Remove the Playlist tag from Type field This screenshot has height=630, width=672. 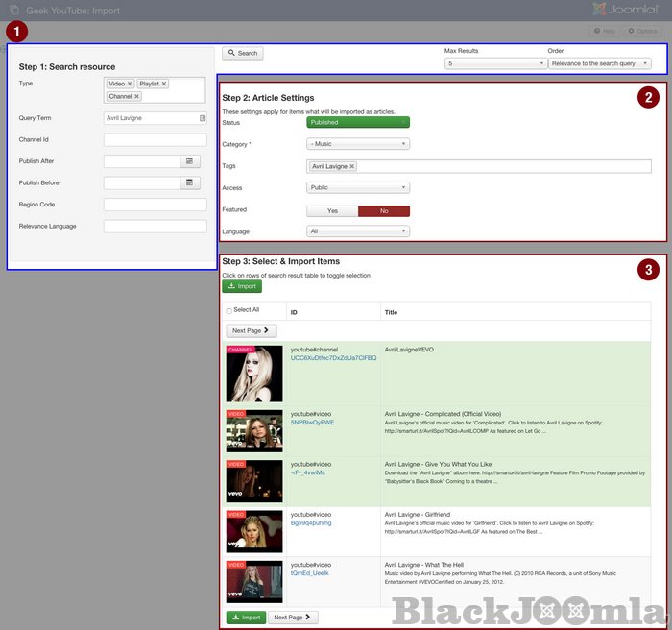tap(164, 85)
